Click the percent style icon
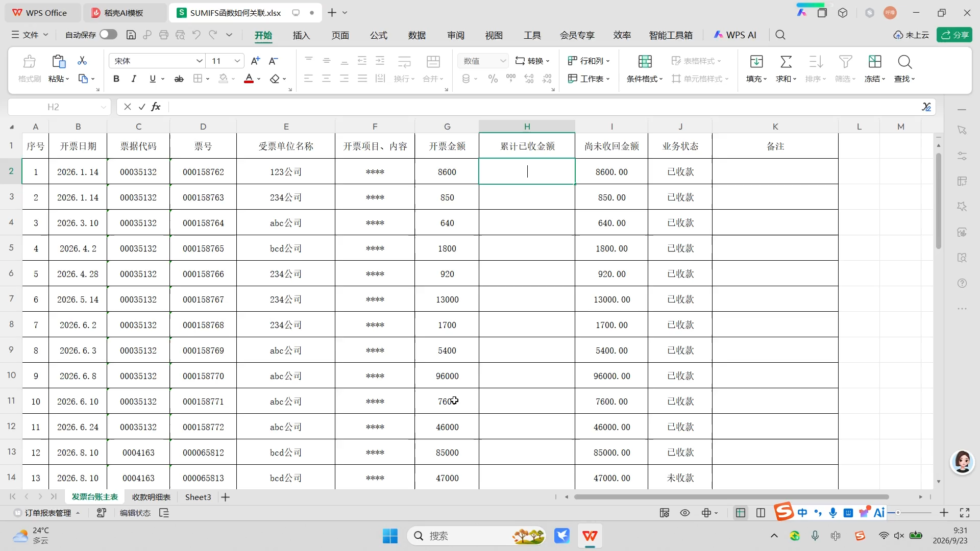 [493, 79]
